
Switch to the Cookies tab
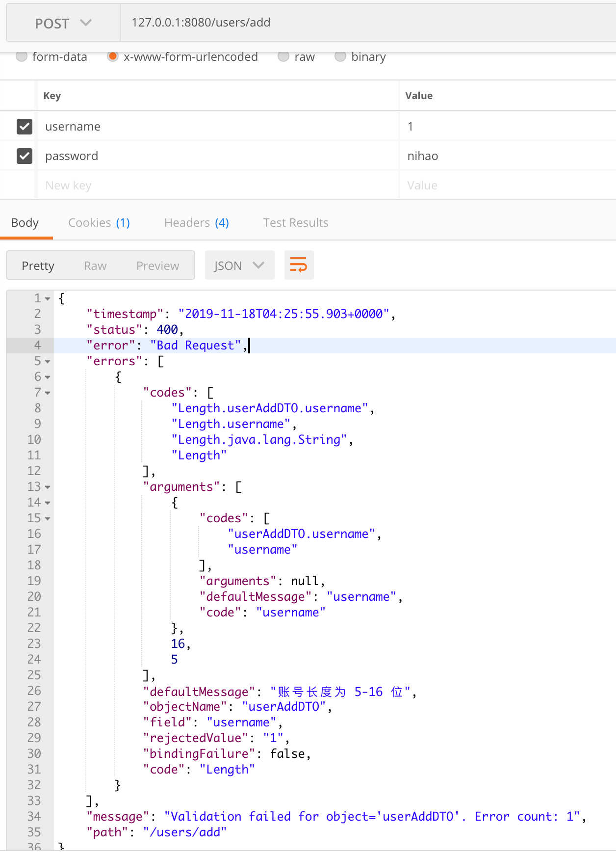[99, 223]
